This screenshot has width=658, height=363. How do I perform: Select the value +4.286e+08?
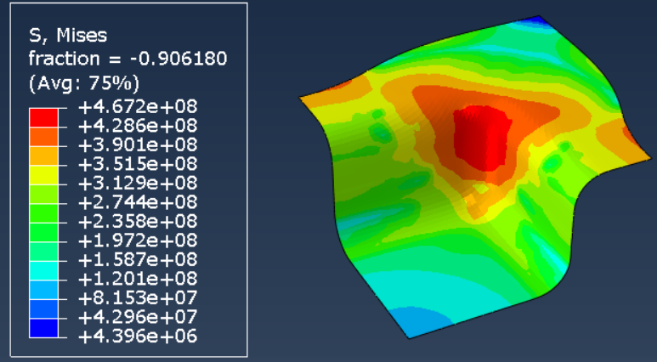click(x=138, y=126)
